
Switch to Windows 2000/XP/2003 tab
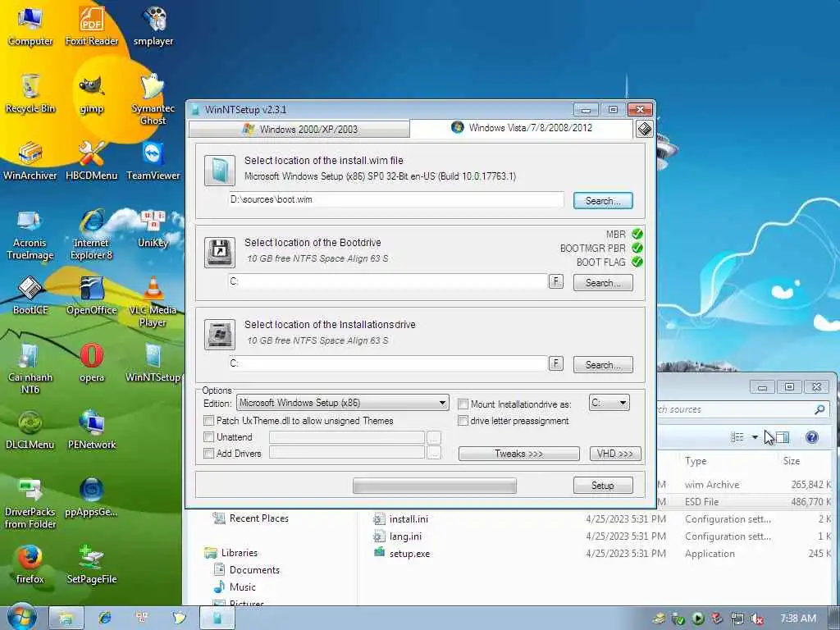click(x=299, y=129)
